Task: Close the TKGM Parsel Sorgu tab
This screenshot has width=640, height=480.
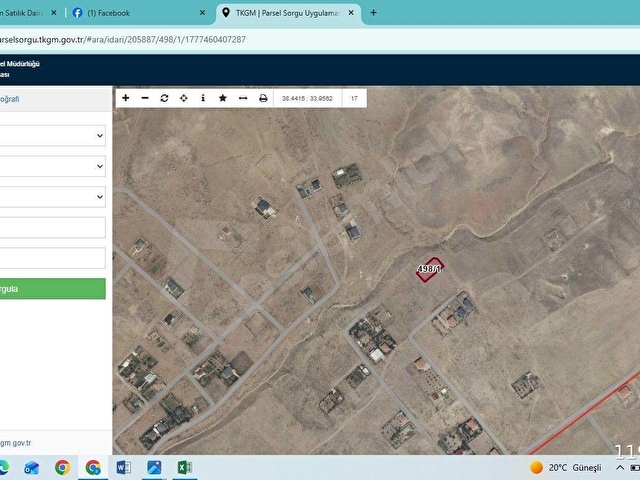Action: click(351, 13)
